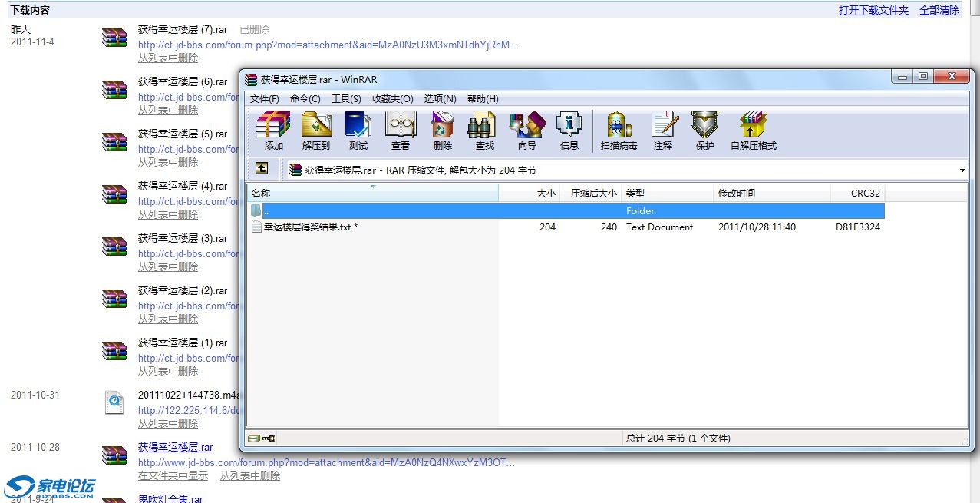Open the jd-bbs.com URL under 获得幸运楼层.rar
980x503 pixels.
327,462
